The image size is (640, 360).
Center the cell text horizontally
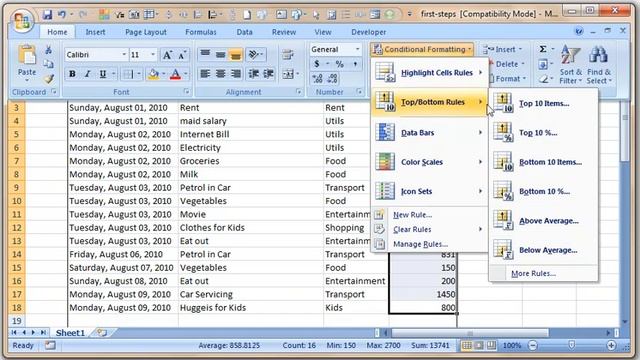(x=220, y=74)
